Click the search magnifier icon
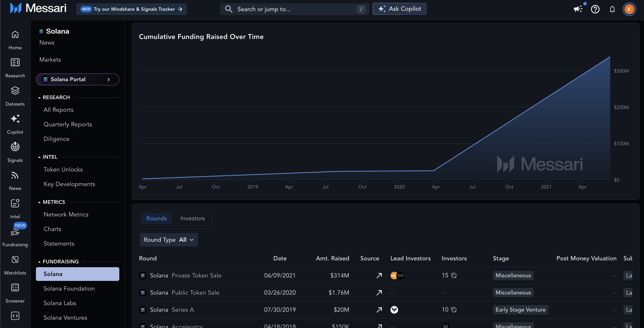Screen dimensions: 644x328 [x=229, y=9]
